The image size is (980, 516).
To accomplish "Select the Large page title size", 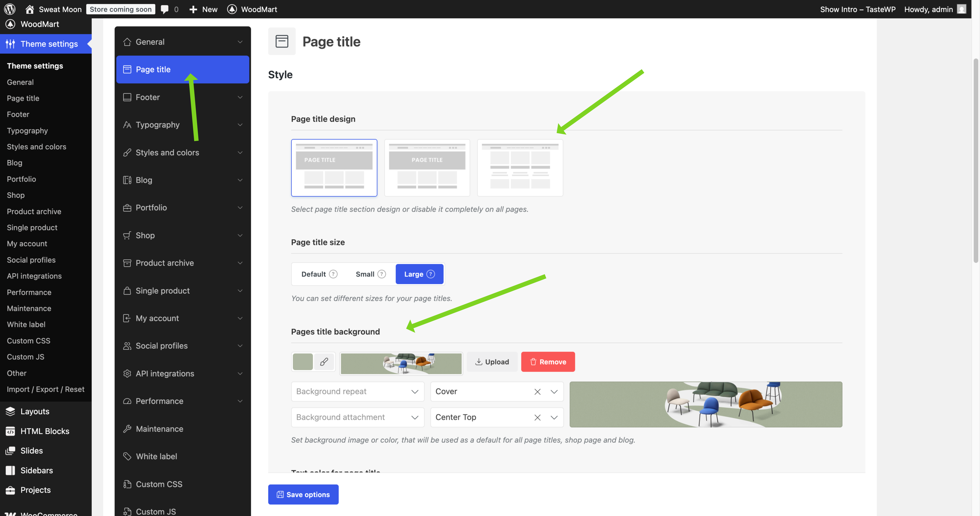I will 419,274.
